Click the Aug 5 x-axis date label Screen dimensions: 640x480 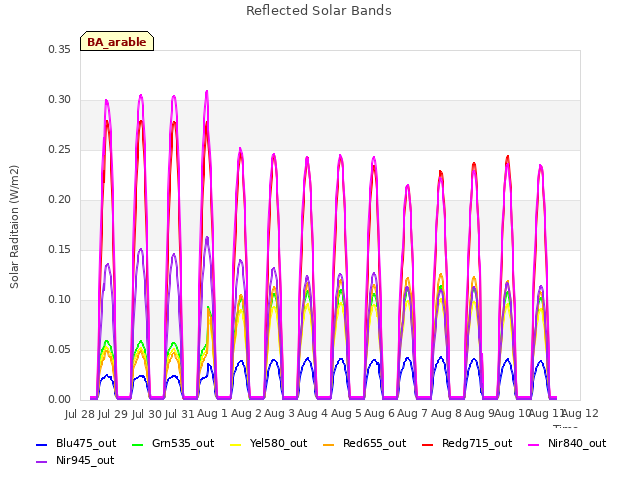point(346,413)
